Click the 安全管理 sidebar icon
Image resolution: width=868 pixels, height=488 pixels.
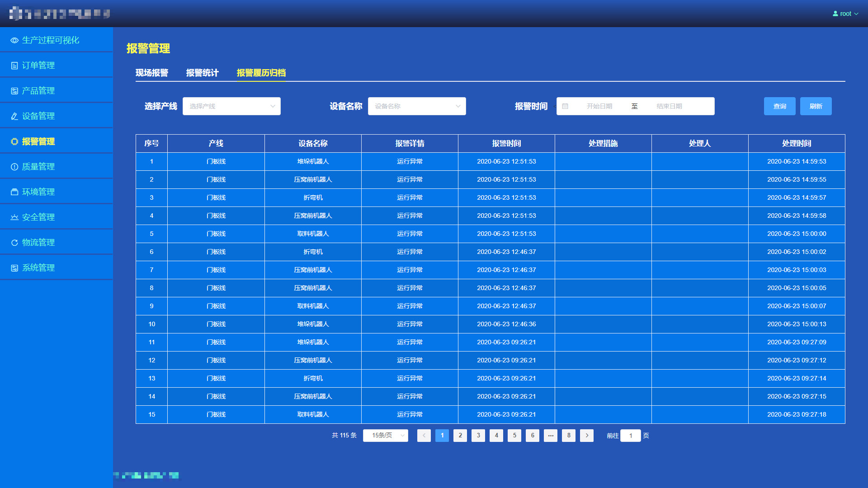[x=14, y=217]
